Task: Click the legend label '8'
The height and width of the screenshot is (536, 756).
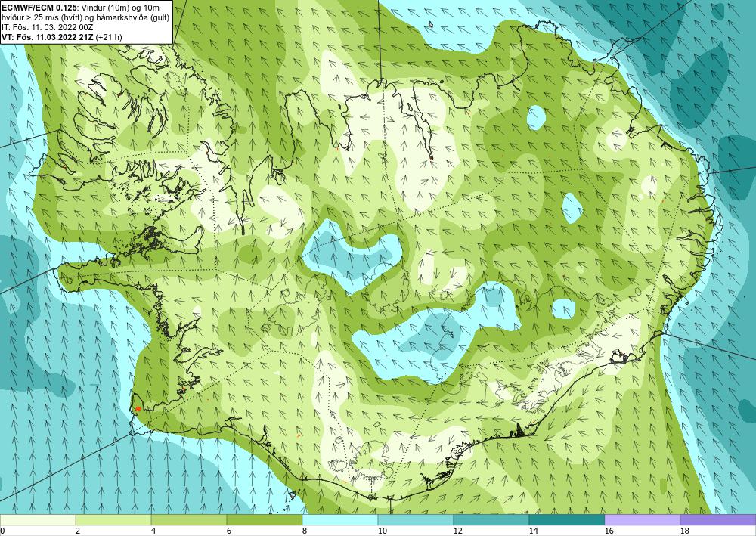Action: (x=305, y=531)
